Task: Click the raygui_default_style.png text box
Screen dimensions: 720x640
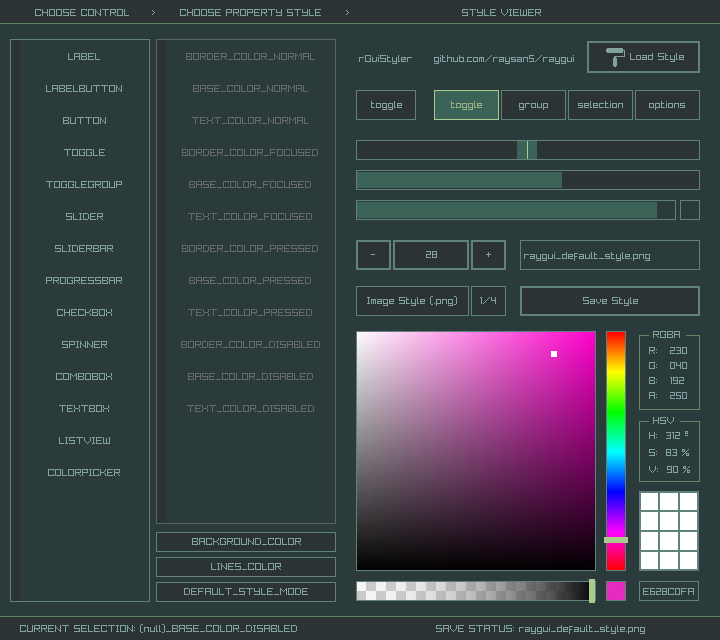Action: tap(609, 255)
